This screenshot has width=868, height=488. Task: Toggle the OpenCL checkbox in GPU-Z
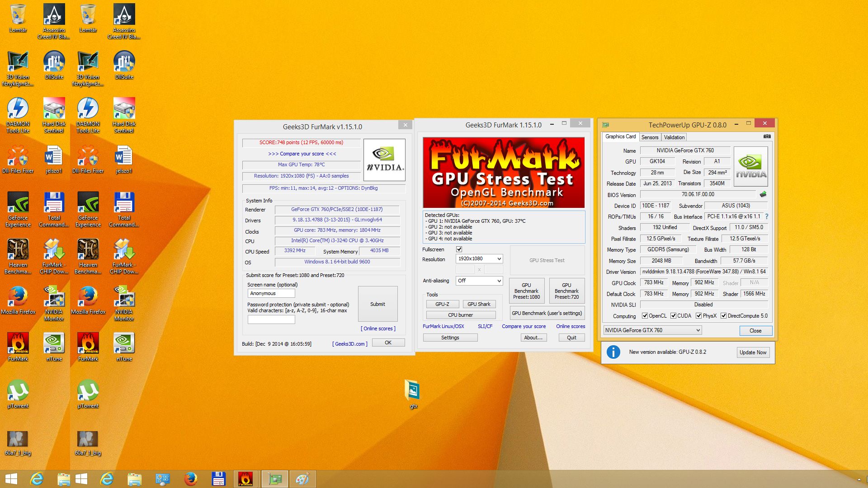coord(645,316)
